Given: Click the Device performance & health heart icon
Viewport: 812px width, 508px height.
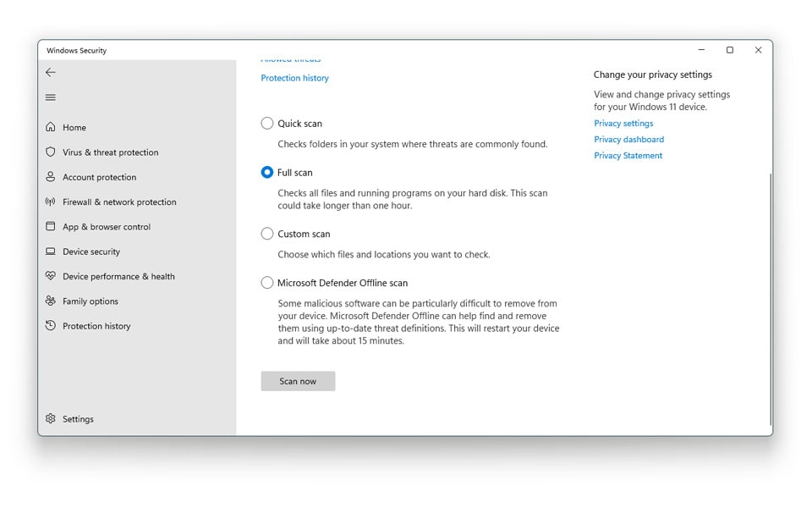Looking at the screenshot, I should 50,276.
